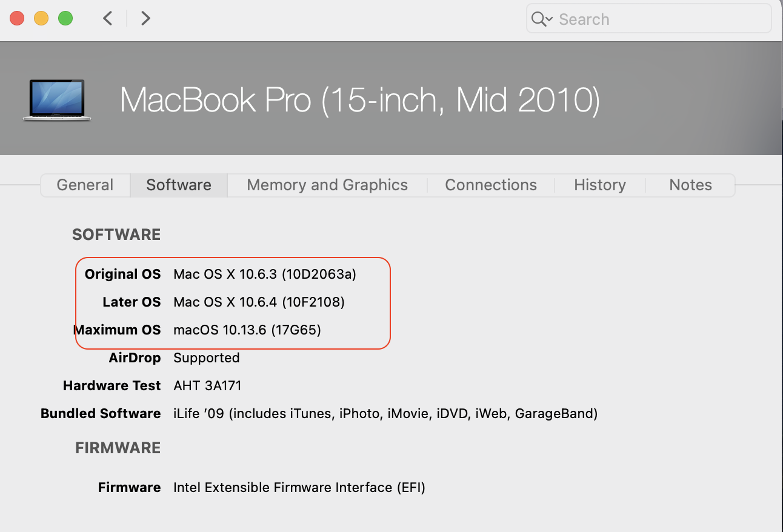Open the Notes tab
This screenshot has width=783, height=532.
[x=690, y=185]
